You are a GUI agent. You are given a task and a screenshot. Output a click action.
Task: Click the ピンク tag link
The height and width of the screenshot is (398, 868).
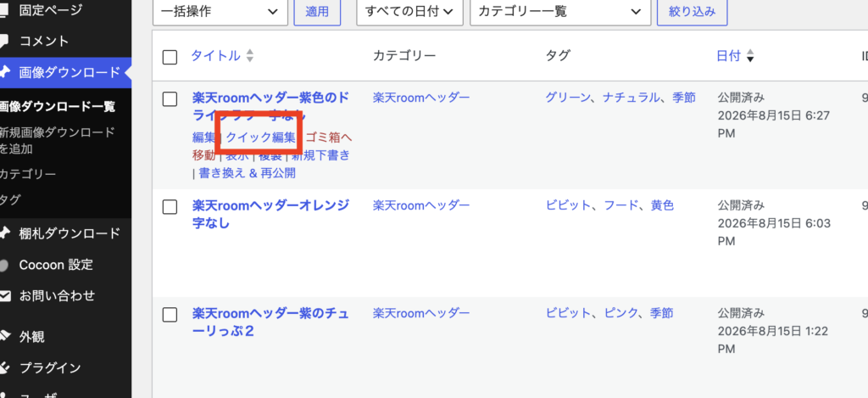click(x=620, y=313)
